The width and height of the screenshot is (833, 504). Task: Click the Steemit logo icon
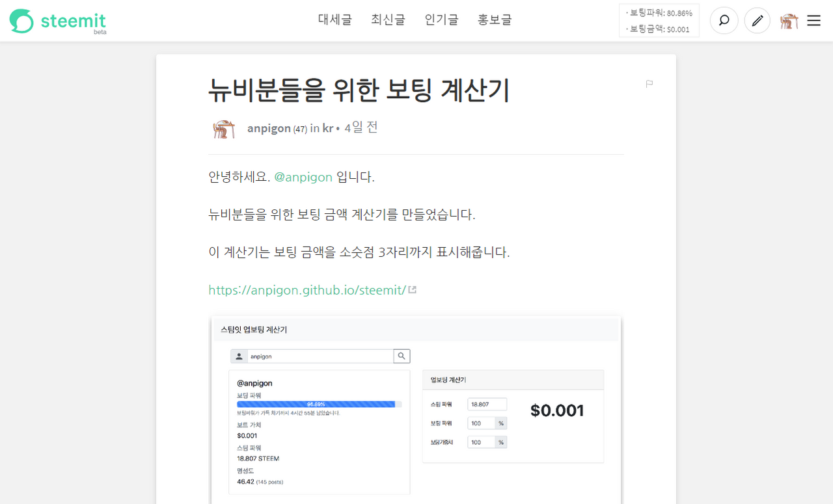tap(21, 21)
